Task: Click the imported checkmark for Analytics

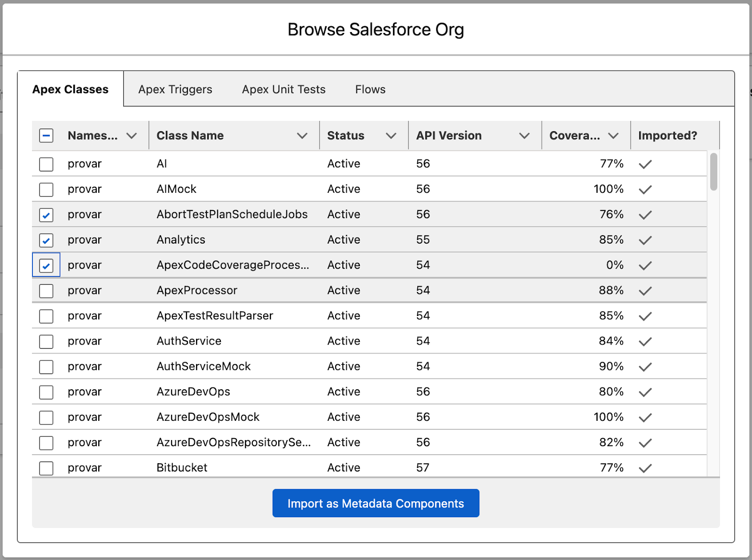Action: tap(645, 240)
